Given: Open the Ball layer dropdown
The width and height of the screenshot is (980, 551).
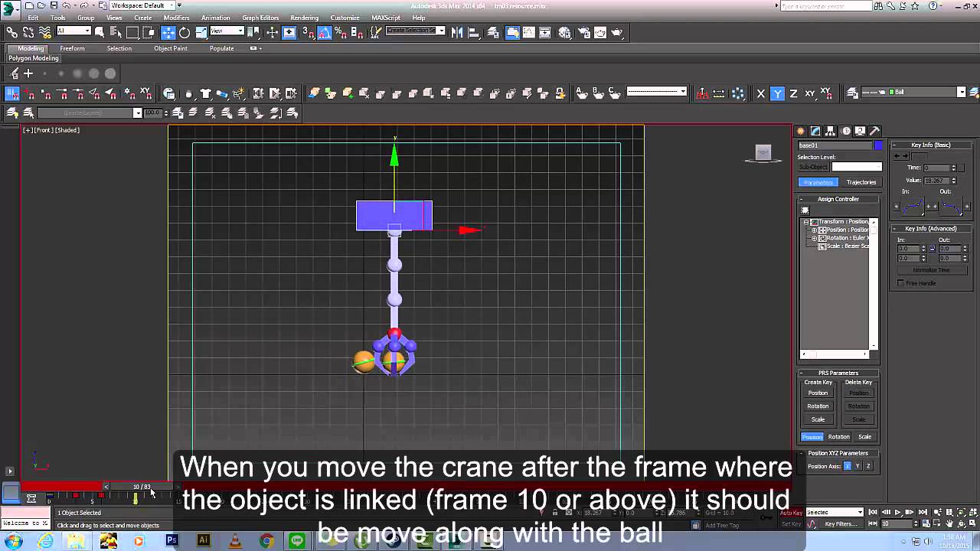Looking at the screenshot, I should click(913, 93).
